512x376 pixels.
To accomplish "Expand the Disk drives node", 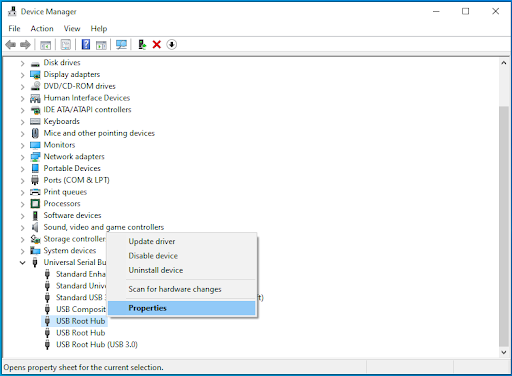I will coord(22,63).
